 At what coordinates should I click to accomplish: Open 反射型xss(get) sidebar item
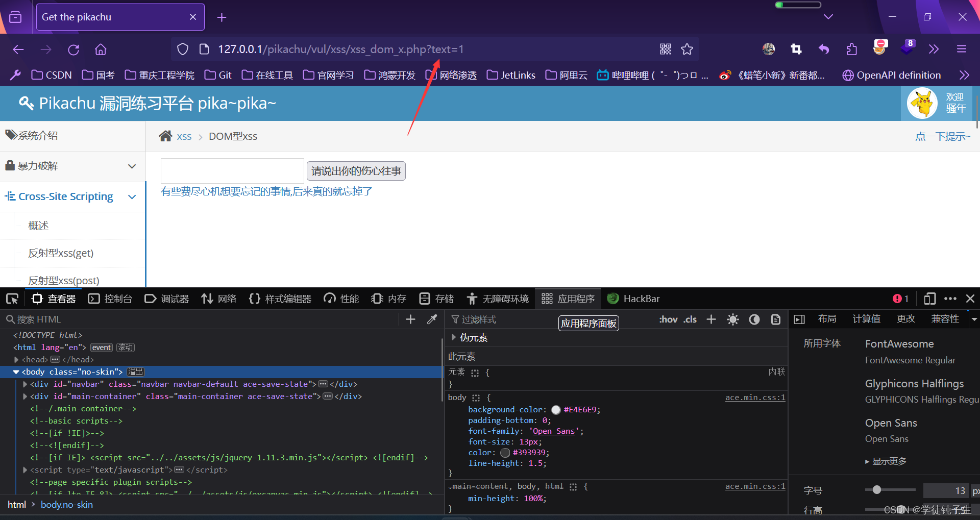[x=61, y=253]
